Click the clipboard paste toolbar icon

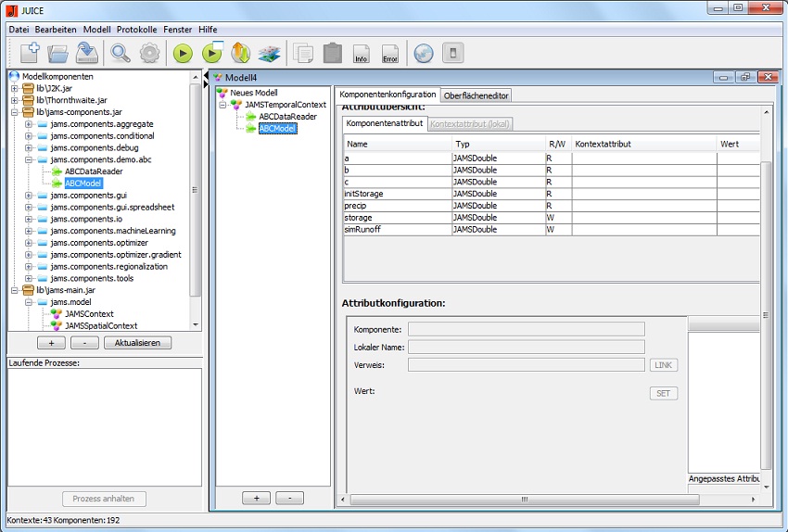tap(332, 53)
